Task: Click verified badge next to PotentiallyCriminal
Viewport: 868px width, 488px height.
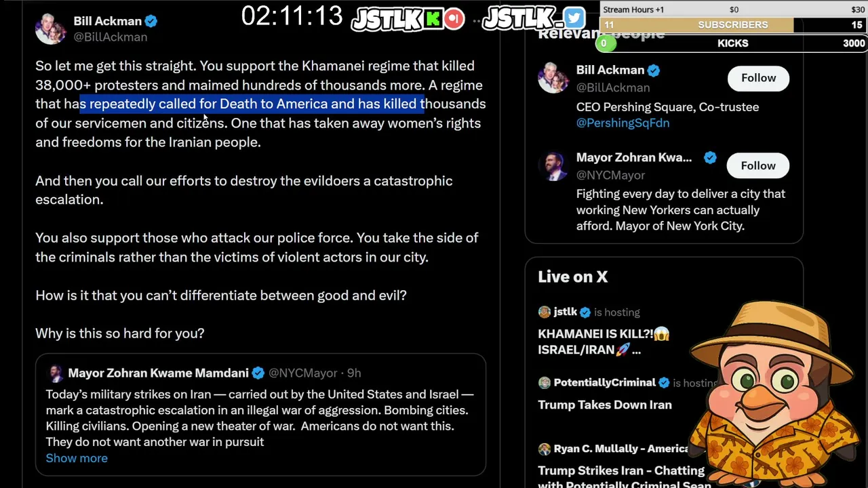Action: click(x=664, y=383)
